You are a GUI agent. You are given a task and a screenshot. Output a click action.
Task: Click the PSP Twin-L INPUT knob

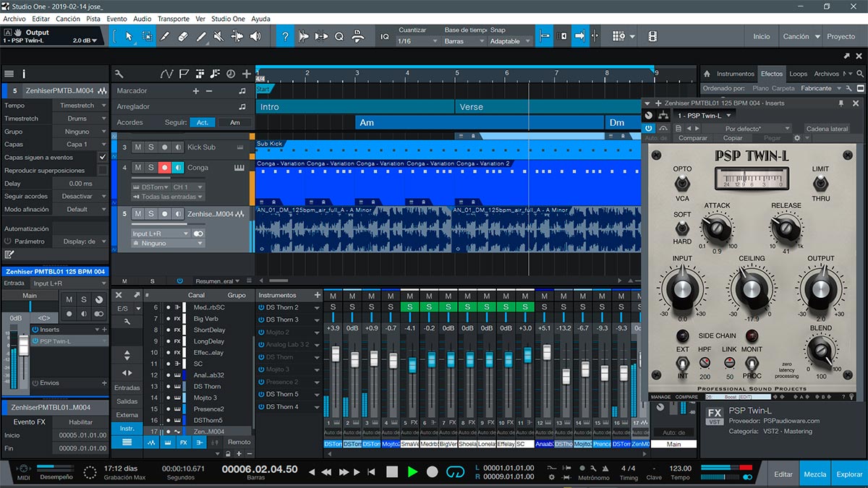coord(682,289)
